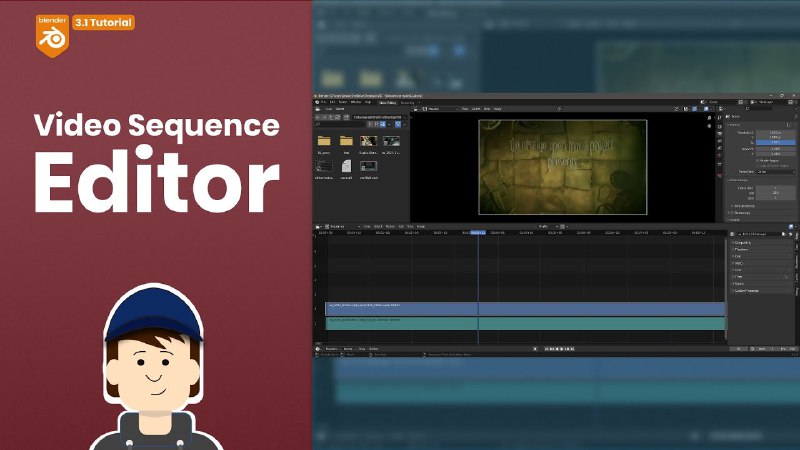
Task: Expand Compositing panel in strip sidebar
Action: pos(743,243)
